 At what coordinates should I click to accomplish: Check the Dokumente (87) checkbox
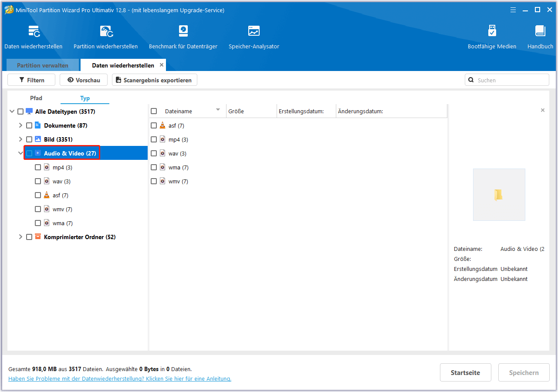tap(29, 125)
